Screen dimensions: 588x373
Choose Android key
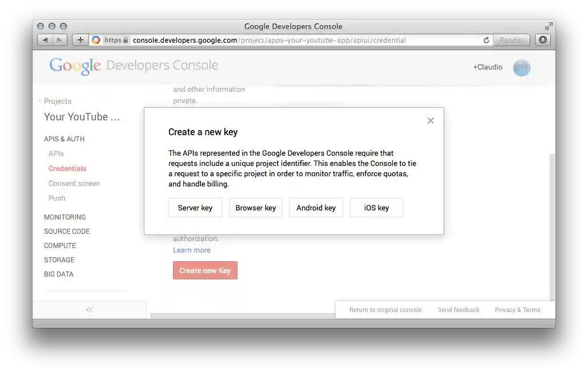click(x=316, y=208)
